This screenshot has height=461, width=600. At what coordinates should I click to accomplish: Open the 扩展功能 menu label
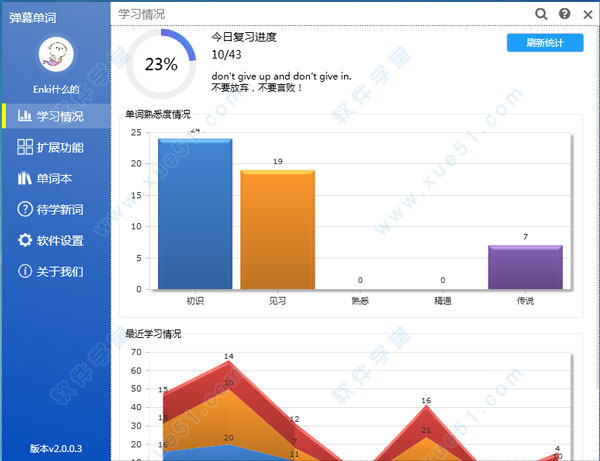(60, 148)
